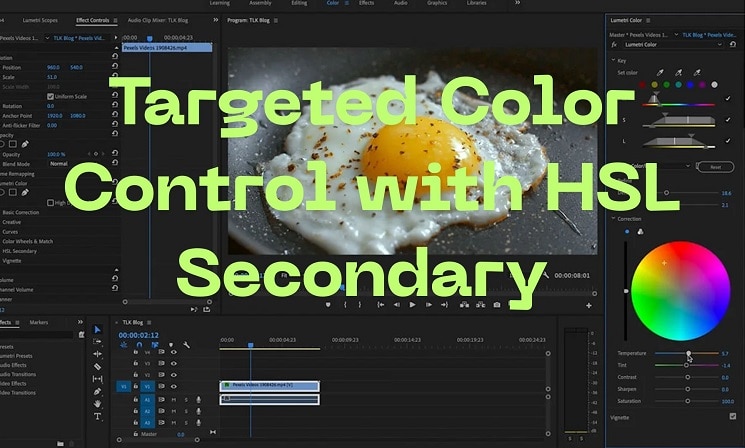Add marker from timeline header

[x=171, y=345]
